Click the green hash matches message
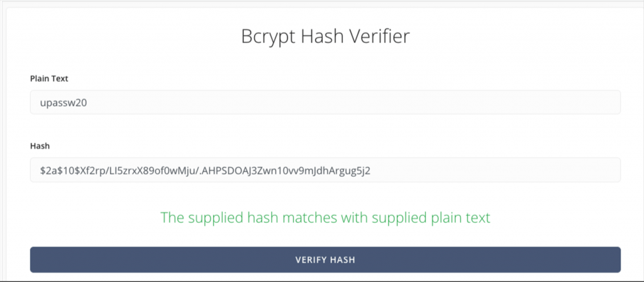644x282 pixels. click(x=325, y=217)
